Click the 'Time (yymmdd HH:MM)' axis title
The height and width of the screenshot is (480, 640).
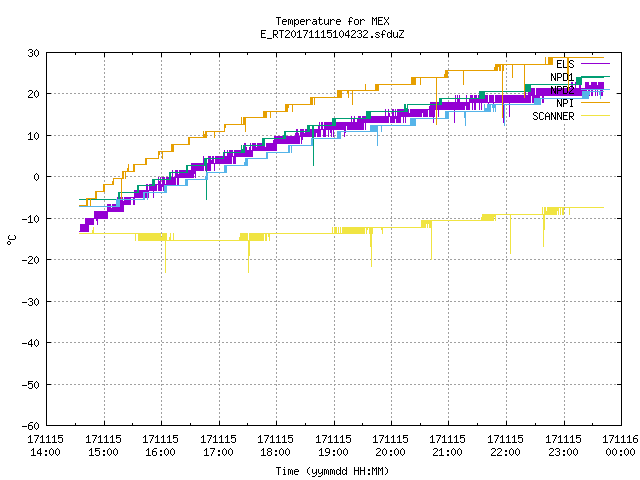(x=332, y=471)
